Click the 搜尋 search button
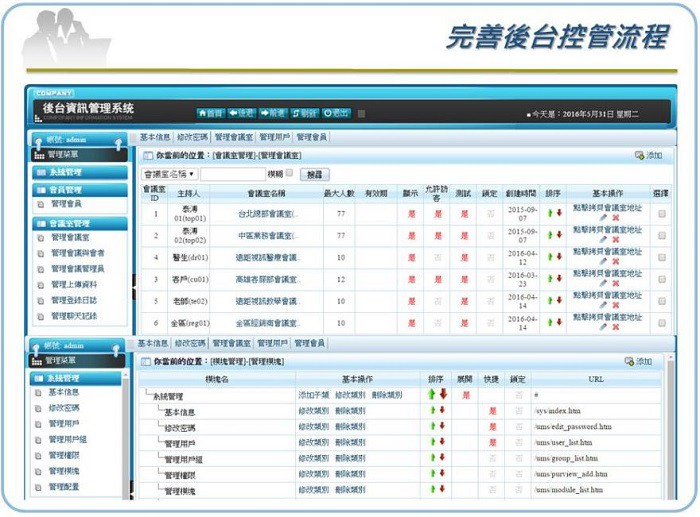700x517 pixels. 314,174
